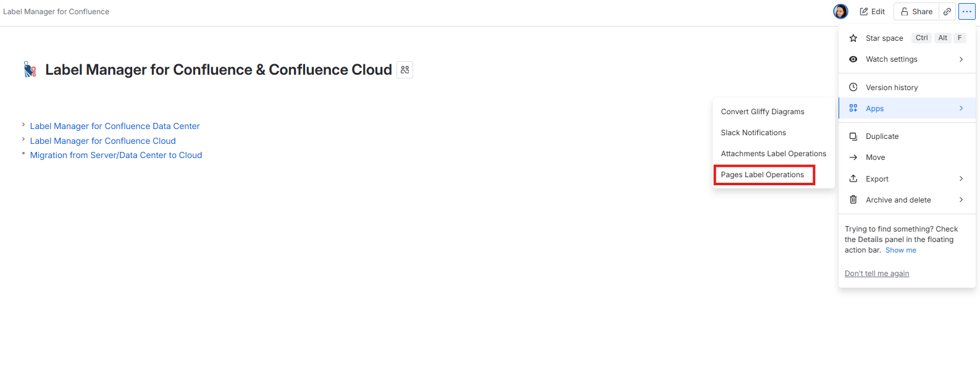
Task: Click the Don't tell me again link
Action: (x=877, y=274)
